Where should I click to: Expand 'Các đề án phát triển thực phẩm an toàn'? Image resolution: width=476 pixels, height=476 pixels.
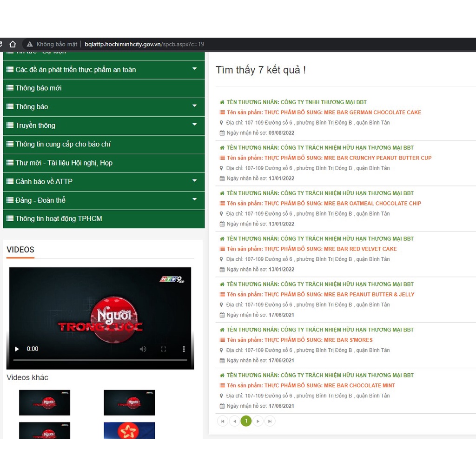pos(194,69)
